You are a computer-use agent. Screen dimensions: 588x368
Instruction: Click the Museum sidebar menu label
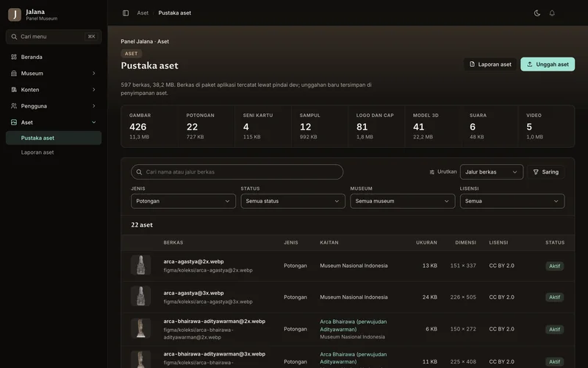[32, 73]
